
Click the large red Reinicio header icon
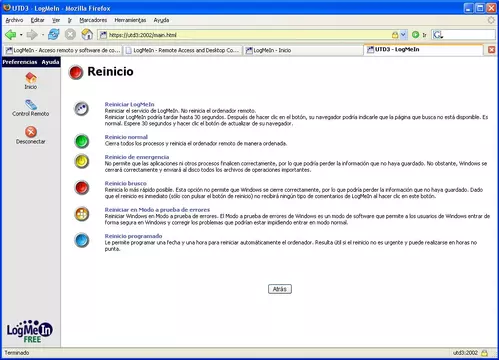tap(76, 72)
